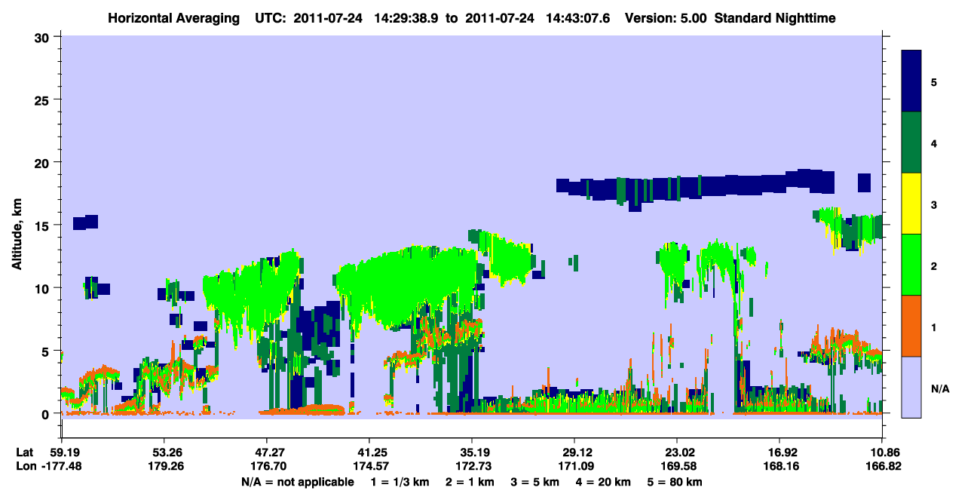
Task: Click legend text 'N/A = not applicable'
Action: tap(297, 482)
